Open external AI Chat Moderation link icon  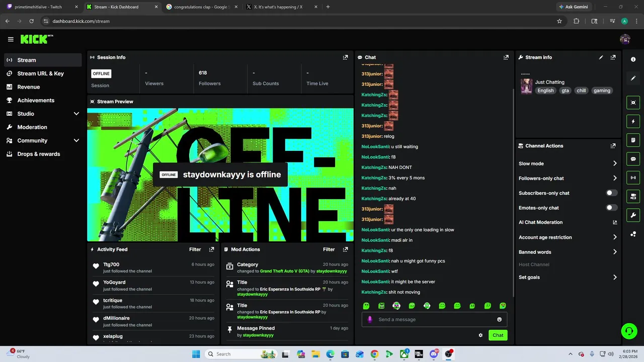(x=615, y=222)
